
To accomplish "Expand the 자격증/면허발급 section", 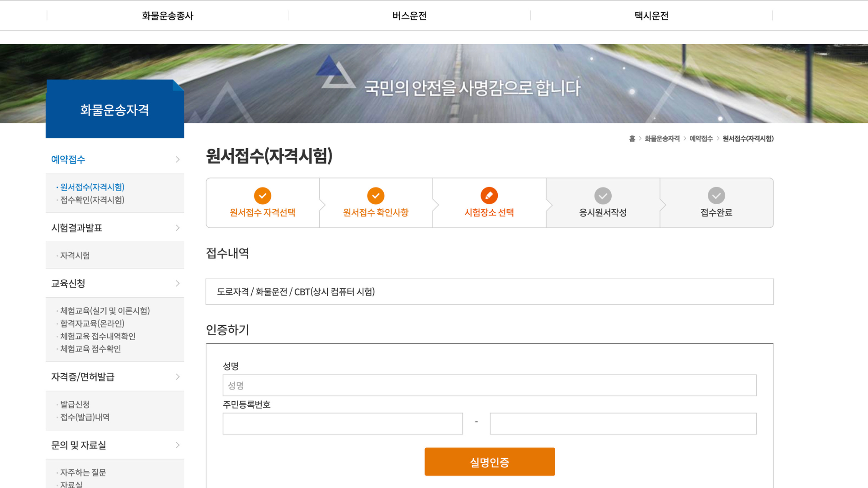I will pos(178,377).
